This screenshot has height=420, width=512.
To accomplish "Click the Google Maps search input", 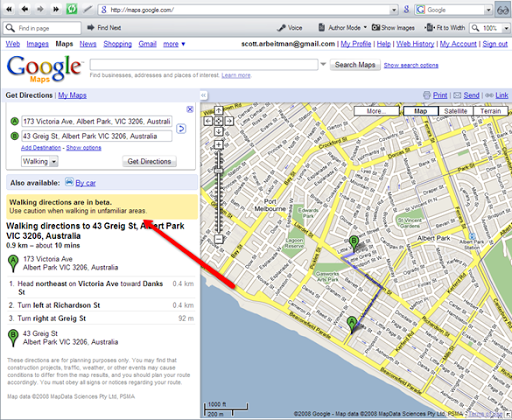I will tap(204, 64).
